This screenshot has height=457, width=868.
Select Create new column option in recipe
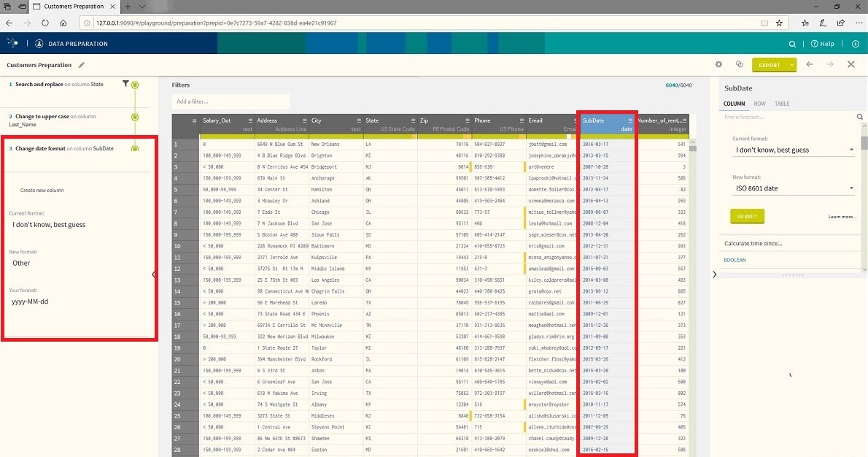[x=42, y=190]
